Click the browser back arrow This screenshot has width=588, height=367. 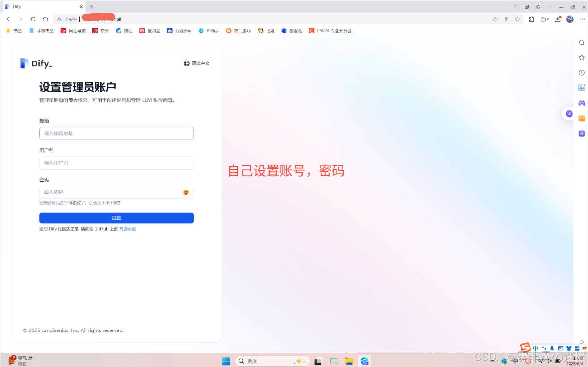pos(8,19)
